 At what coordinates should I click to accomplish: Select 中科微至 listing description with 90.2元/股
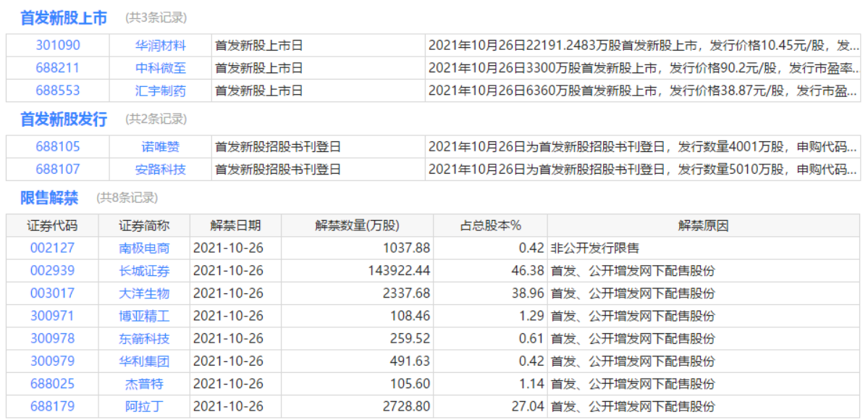tap(644, 68)
